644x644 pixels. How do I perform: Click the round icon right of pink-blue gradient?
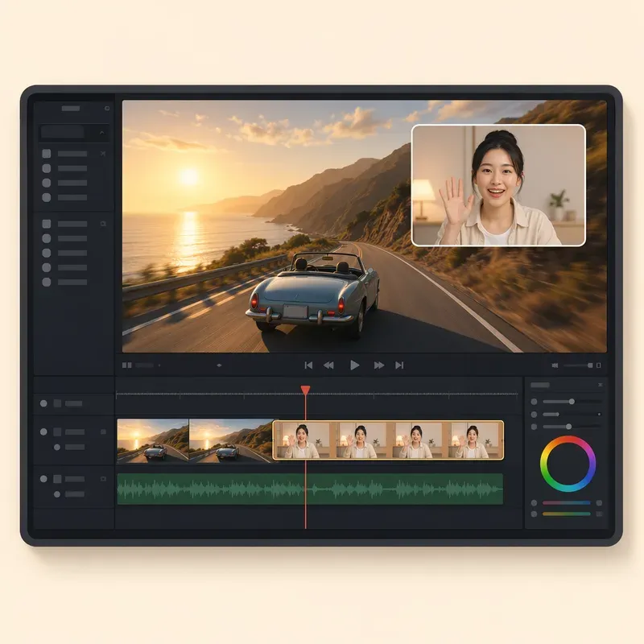599,502
